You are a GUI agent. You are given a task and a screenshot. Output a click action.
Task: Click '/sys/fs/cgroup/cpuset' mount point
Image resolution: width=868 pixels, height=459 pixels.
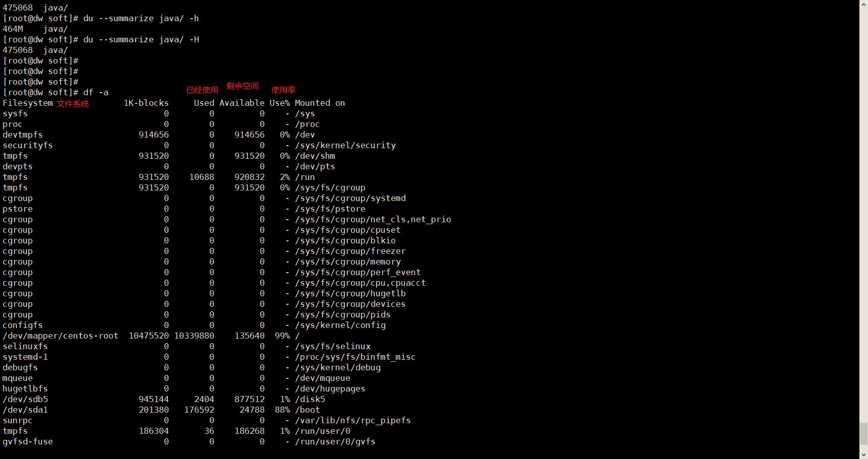(x=348, y=230)
